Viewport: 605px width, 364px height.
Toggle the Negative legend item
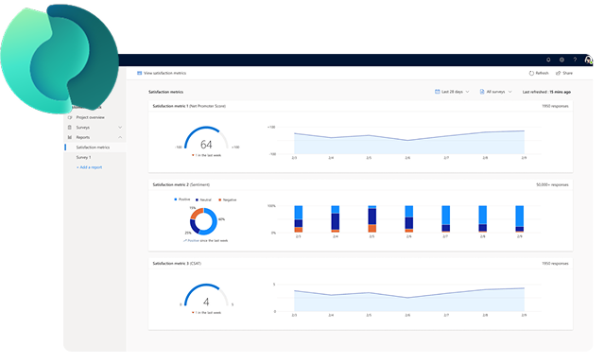click(x=228, y=199)
